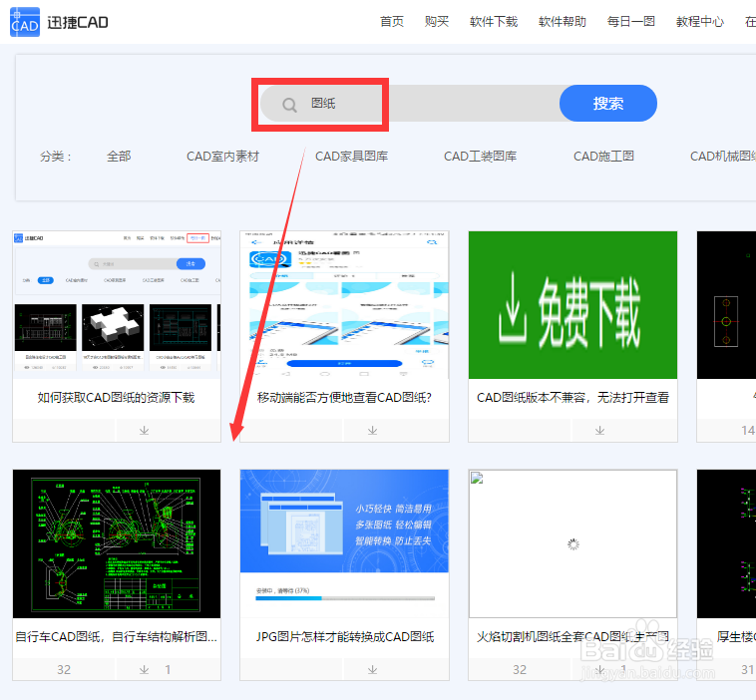This screenshot has width=756, height=700.
Task: Click the 迅捷CAD logo icon
Action: [x=25, y=22]
